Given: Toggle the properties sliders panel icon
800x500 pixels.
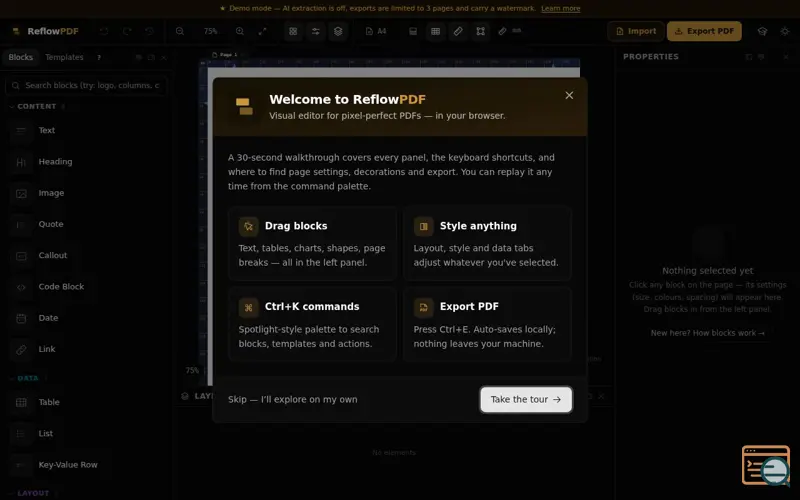Looking at the screenshot, I should (x=316, y=31).
